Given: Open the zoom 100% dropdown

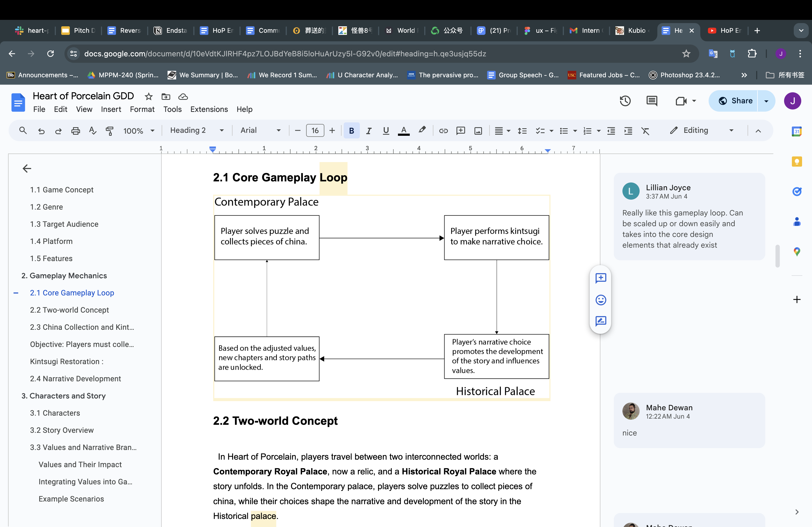Looking at the screenshot, I should pos(139,131).
